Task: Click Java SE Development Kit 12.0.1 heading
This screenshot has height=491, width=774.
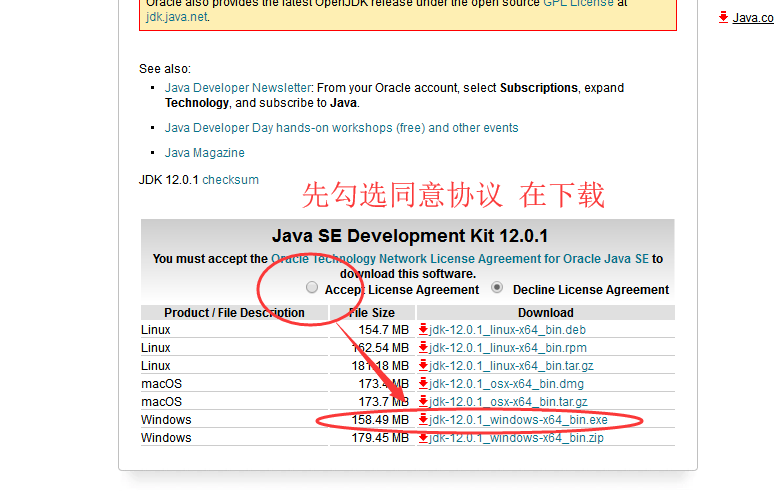Action: (410, 236)
